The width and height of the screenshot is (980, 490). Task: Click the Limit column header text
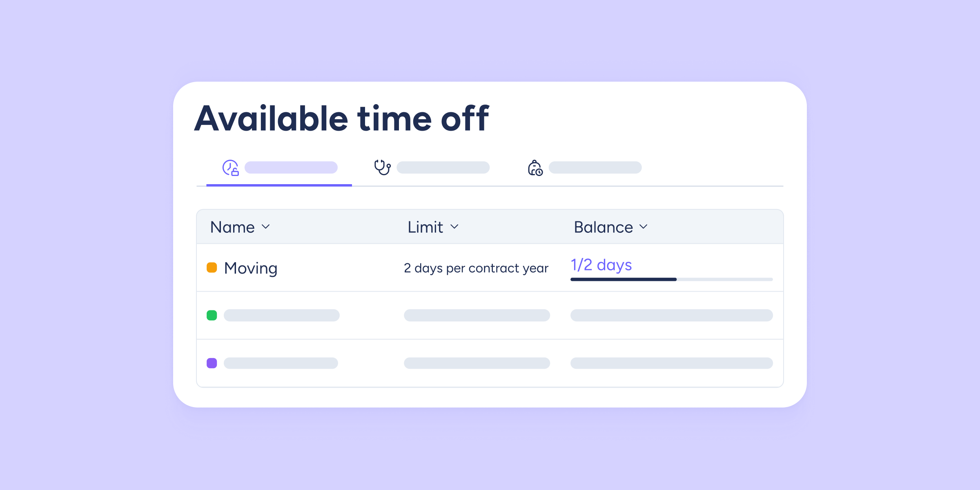tap(425, 227)
